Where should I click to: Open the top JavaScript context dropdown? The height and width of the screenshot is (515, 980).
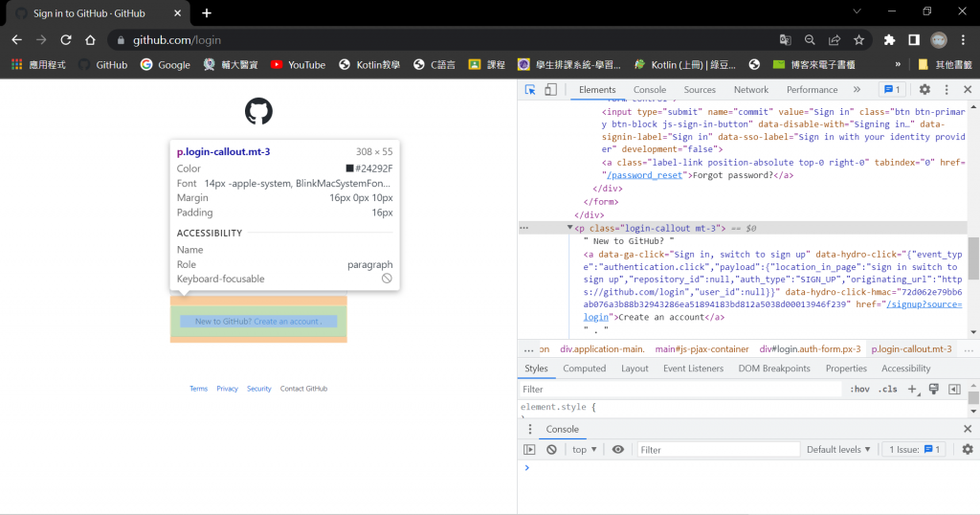(x=585, y=449)
